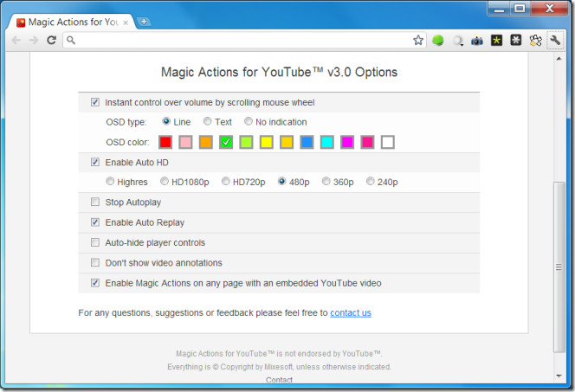Pick the red OSD color swatch

coord(165,142)
